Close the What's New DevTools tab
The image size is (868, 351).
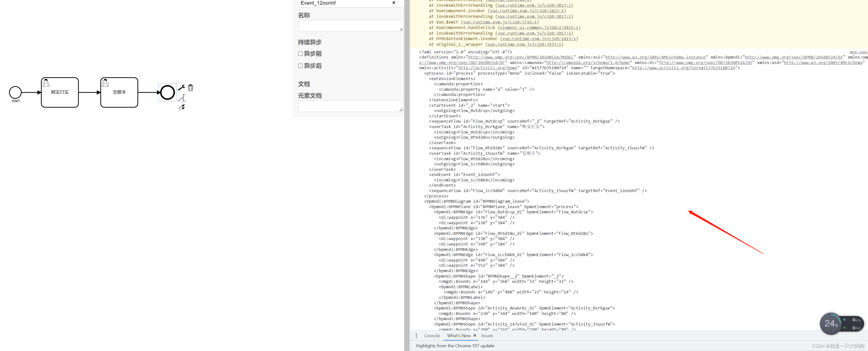tap(475, 335)
